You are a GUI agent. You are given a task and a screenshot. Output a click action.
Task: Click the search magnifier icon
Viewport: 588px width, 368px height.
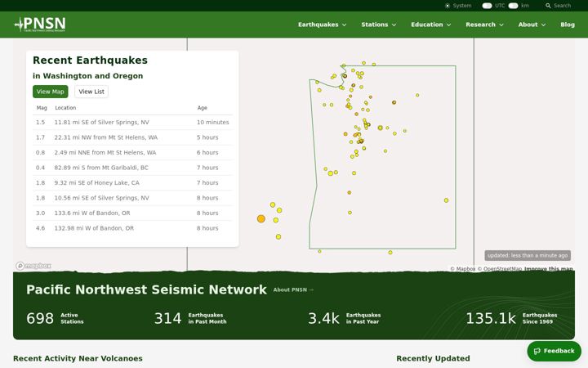click(x=548, y=6)
